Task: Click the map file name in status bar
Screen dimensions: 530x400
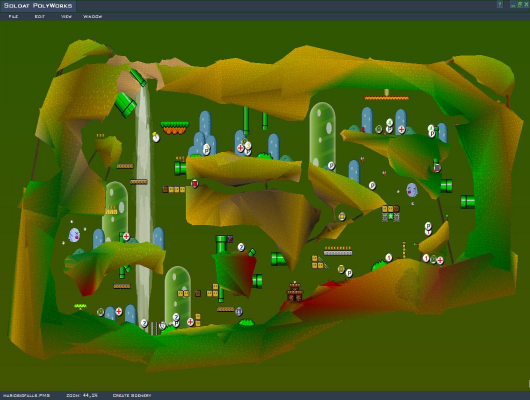Action: pos(26,395)
